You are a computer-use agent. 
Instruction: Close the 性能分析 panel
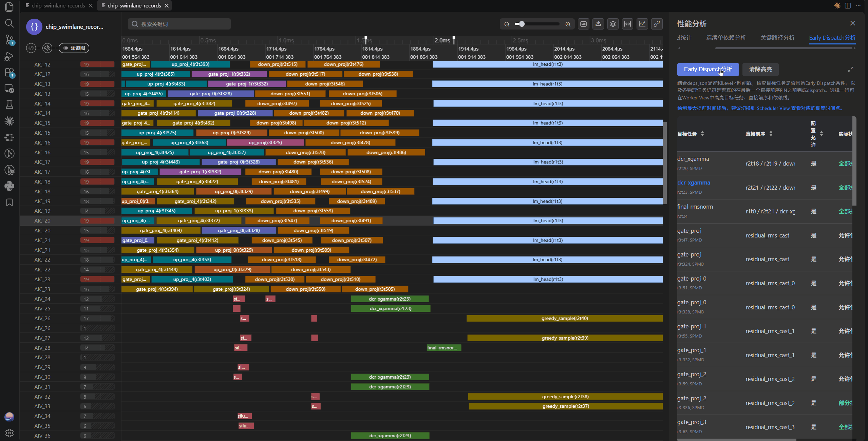[852, 23]
